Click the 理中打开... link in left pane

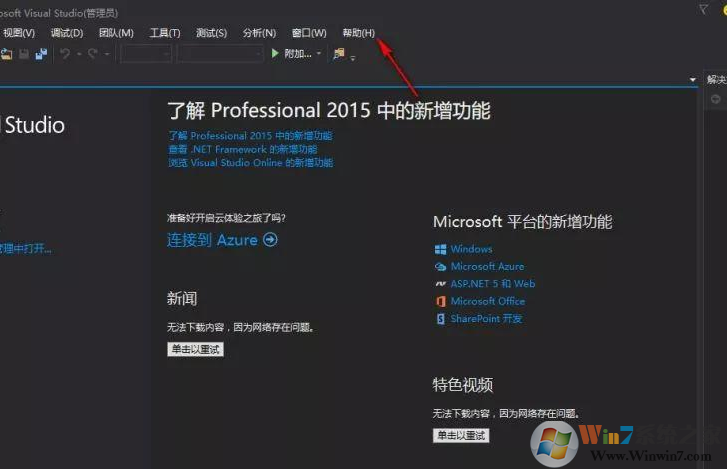coord(26,248)
